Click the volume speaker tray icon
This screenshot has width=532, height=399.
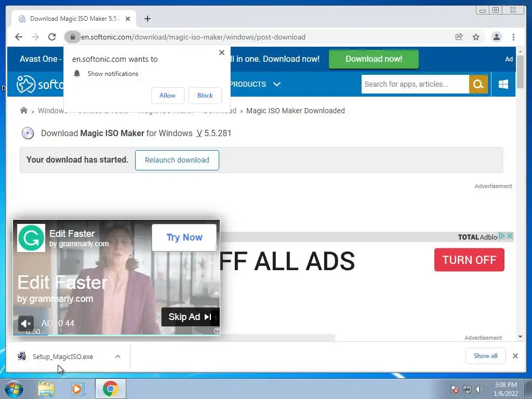coord(480,389)
